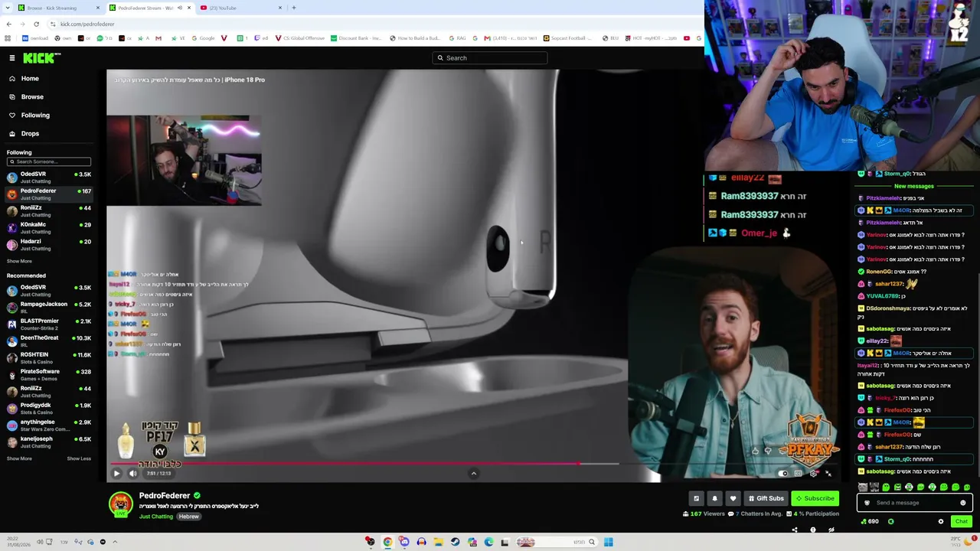The width and height of the screenshot is (980, 551).
Task: Open the RAG bookmark
Action: (x=457, y=38)
